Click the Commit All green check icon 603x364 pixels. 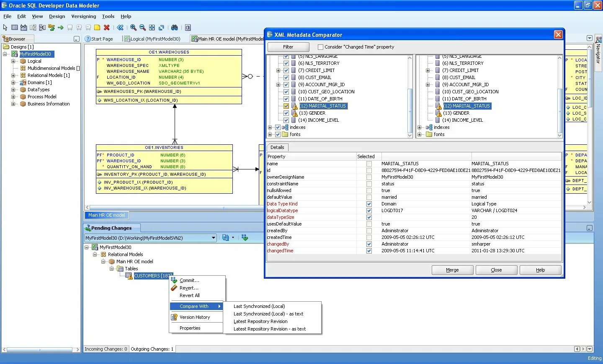point(245,238)
